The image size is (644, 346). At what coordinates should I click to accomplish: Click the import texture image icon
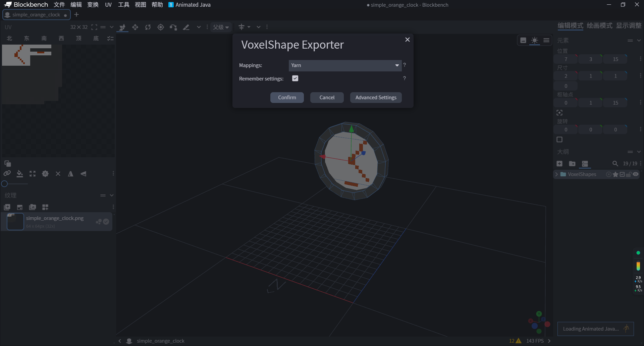pyautogui.click(x=20, y=207)
